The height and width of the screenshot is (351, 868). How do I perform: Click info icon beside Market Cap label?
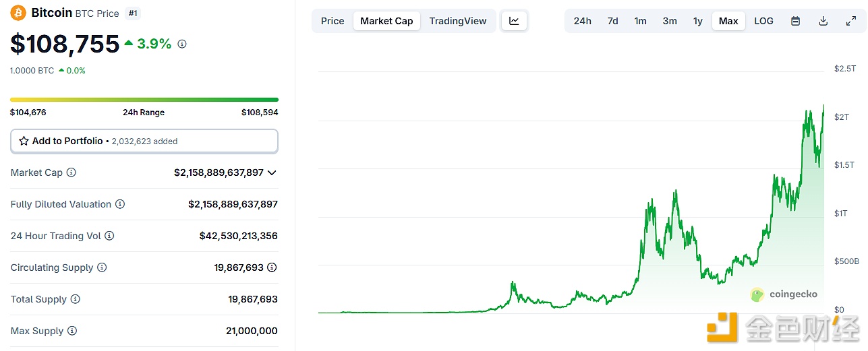71,172
